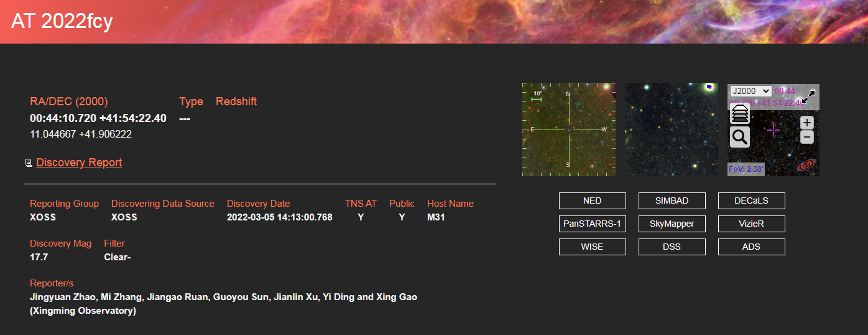Screen dimensions: 868x335
Task: Click the document icon beside Discovery Report
Action: (x=29, y=163)
